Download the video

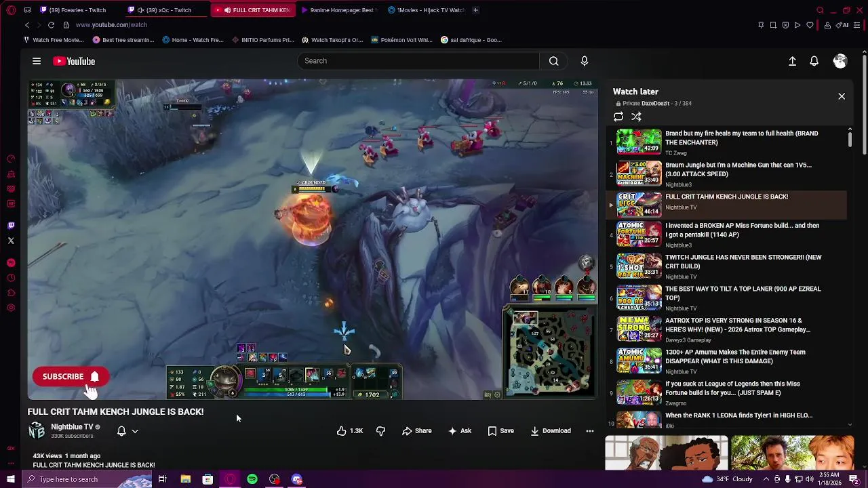pos(551,430)
